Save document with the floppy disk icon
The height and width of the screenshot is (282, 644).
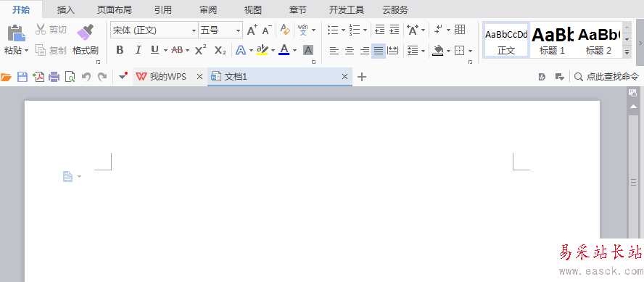[x=22, y=77]
